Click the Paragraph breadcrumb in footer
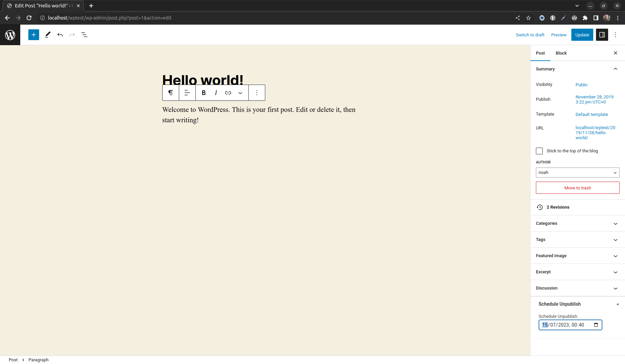The image size is (625, 364). point(38,360)
